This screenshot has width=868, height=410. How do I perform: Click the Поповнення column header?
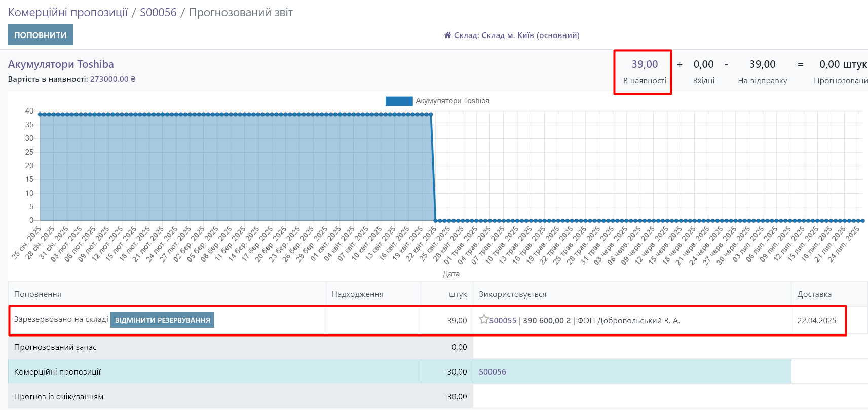37,294
